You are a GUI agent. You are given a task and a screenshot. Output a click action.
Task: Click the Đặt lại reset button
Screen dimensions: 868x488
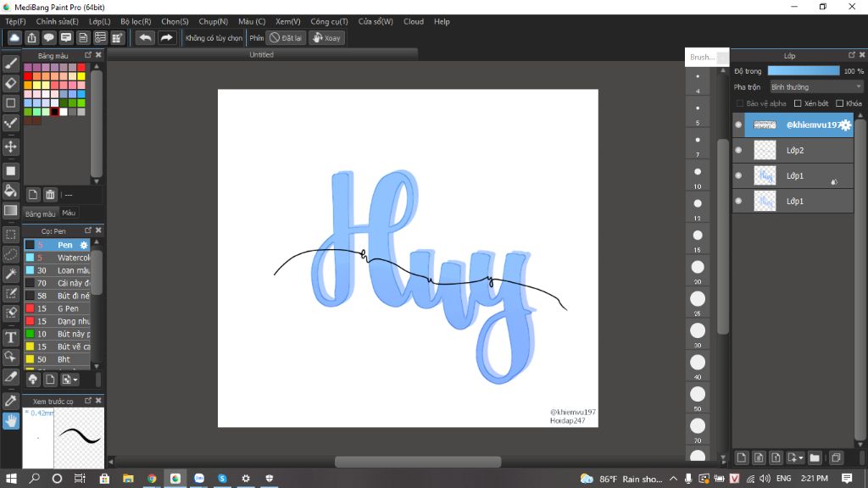click(x=287, y=38)
